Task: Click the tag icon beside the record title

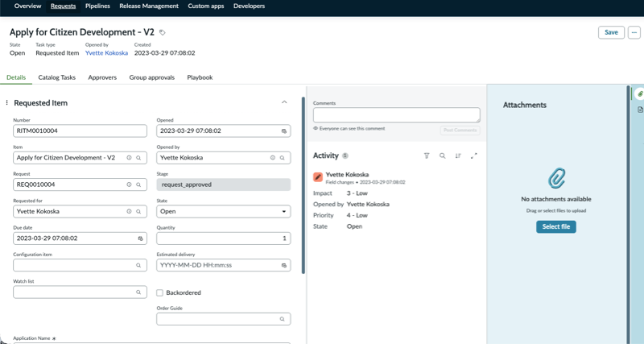Action: click(163, 32)
